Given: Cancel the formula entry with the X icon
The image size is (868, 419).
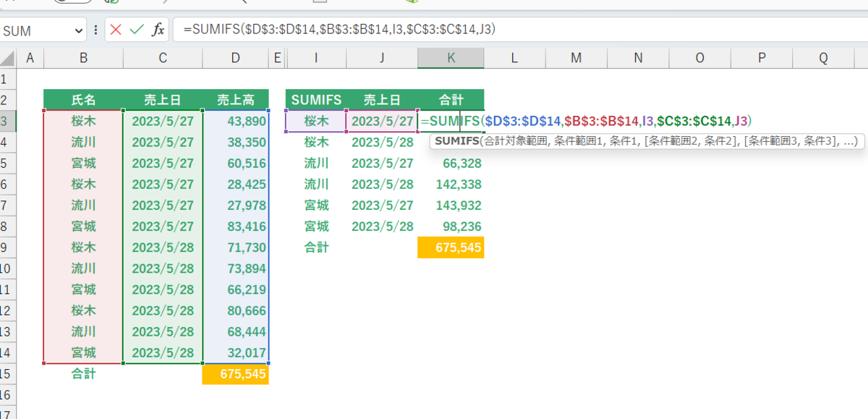Looking at the screenshot, I should (116, 30).
